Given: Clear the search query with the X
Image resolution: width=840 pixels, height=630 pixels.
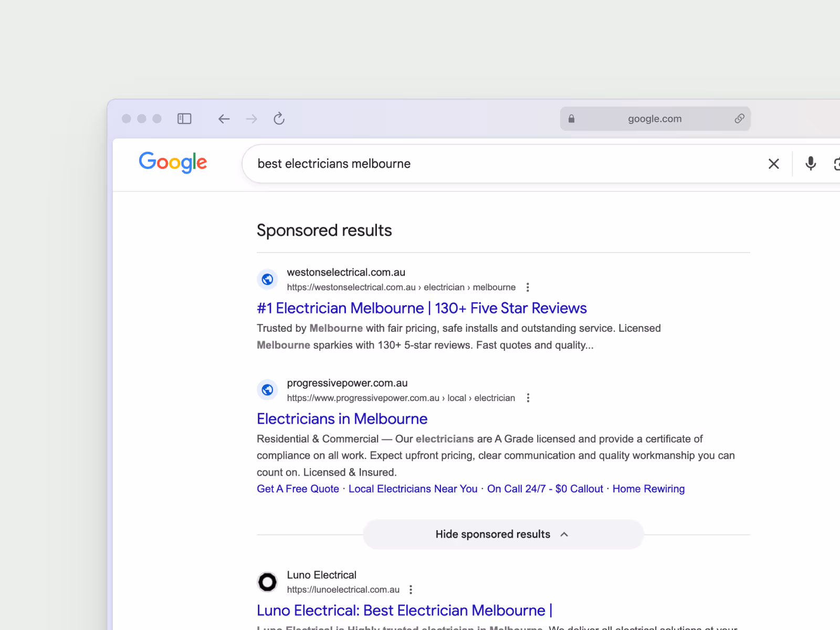Looking at the screenshot, I should tap(773, 164).
